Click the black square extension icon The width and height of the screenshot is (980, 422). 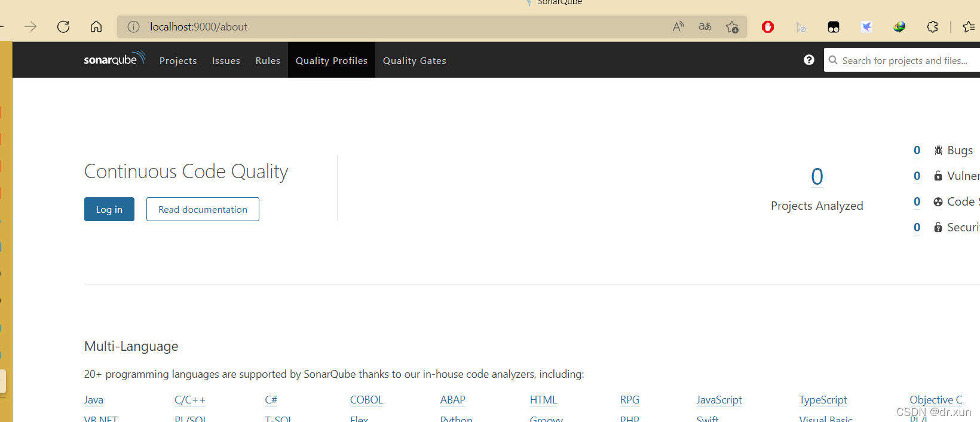tap(834, 27)
